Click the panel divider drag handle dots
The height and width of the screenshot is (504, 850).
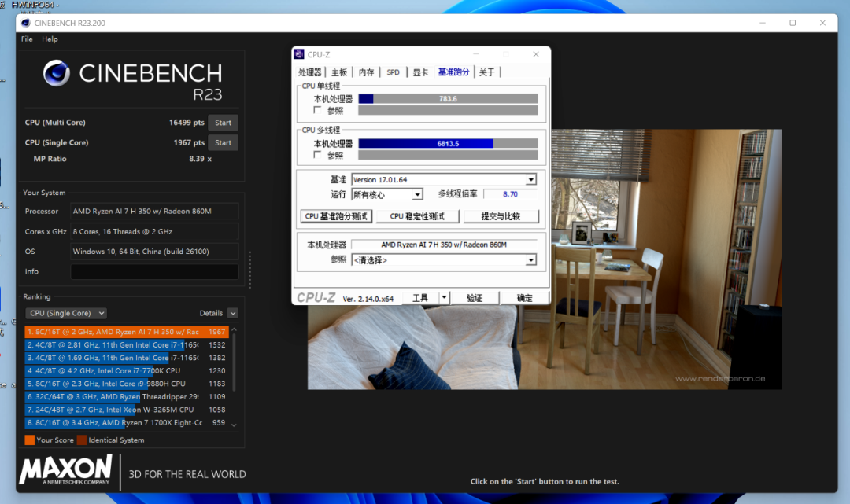(x=250, y=270)
